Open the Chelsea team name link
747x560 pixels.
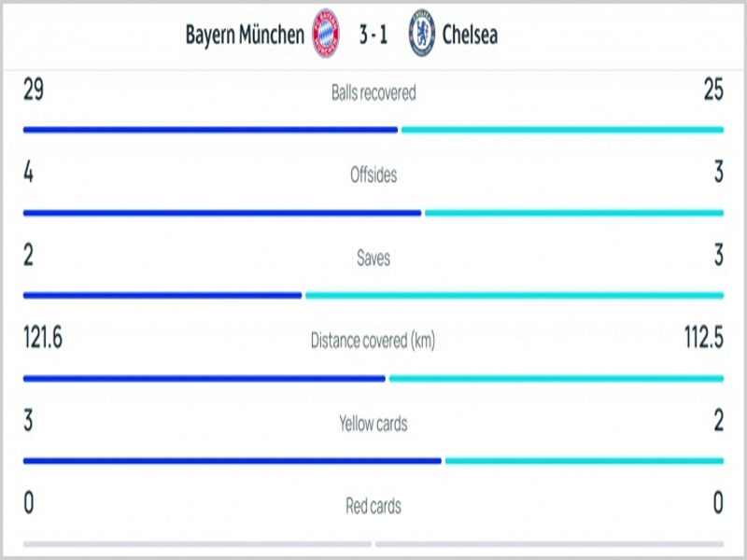pyautogui.click(x=470, y=35)
